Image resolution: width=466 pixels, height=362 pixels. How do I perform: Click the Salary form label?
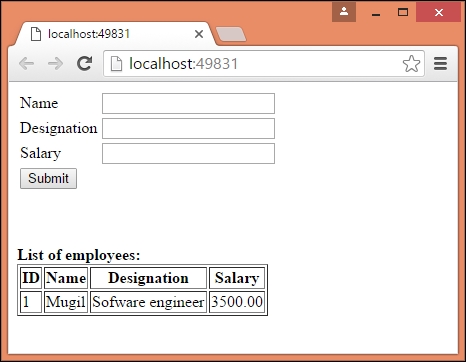click(40, 153)
